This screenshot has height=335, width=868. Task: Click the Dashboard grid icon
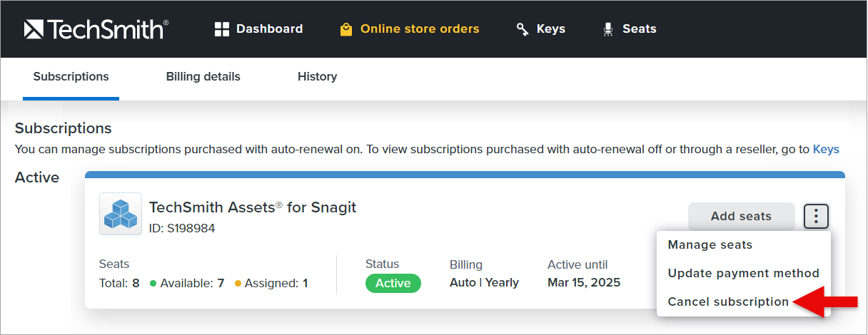222,29
